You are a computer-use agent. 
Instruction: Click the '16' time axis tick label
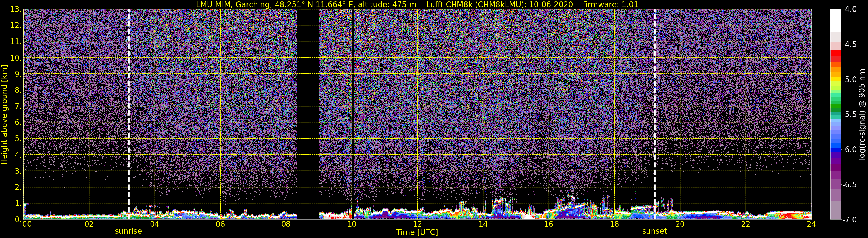click(548, 224)
